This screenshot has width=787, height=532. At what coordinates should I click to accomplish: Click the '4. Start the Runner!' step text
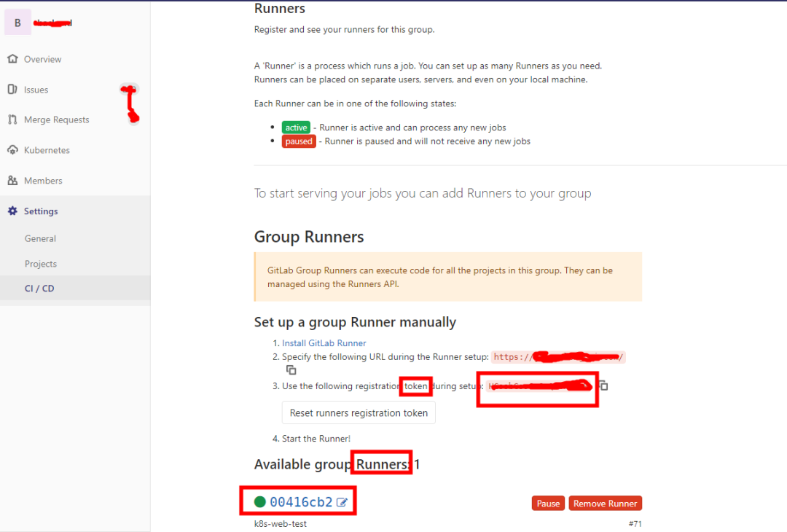click(311, 439)
